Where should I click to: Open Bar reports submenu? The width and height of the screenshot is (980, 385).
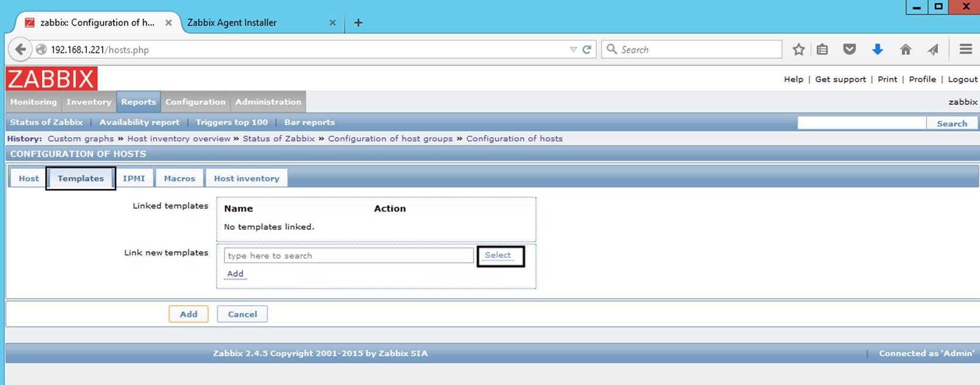pos(309,122)
